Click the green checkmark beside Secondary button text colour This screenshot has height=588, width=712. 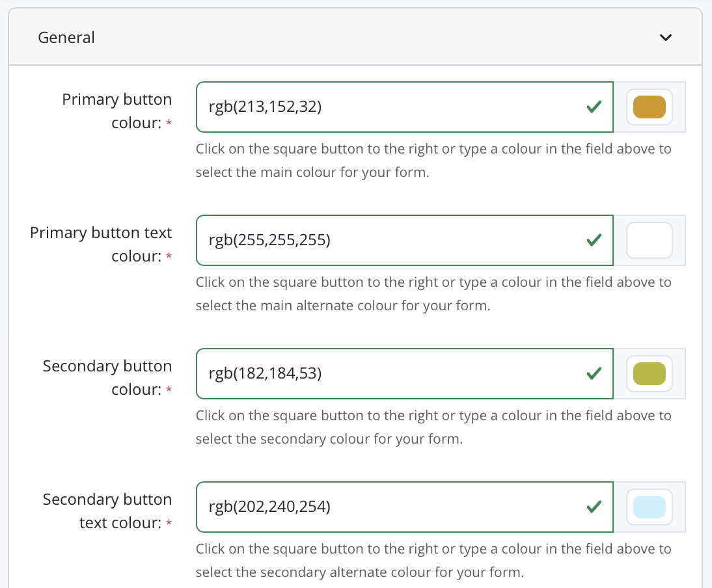(594, 507)
